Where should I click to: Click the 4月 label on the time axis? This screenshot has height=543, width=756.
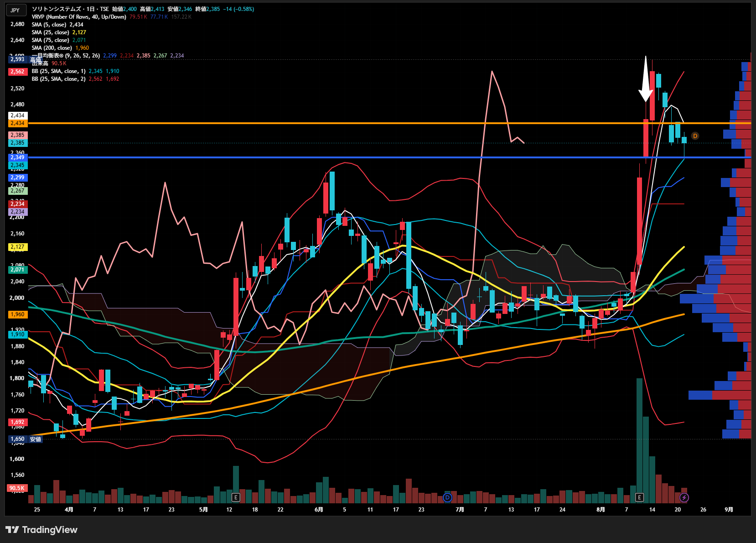(x=69, y=510)
